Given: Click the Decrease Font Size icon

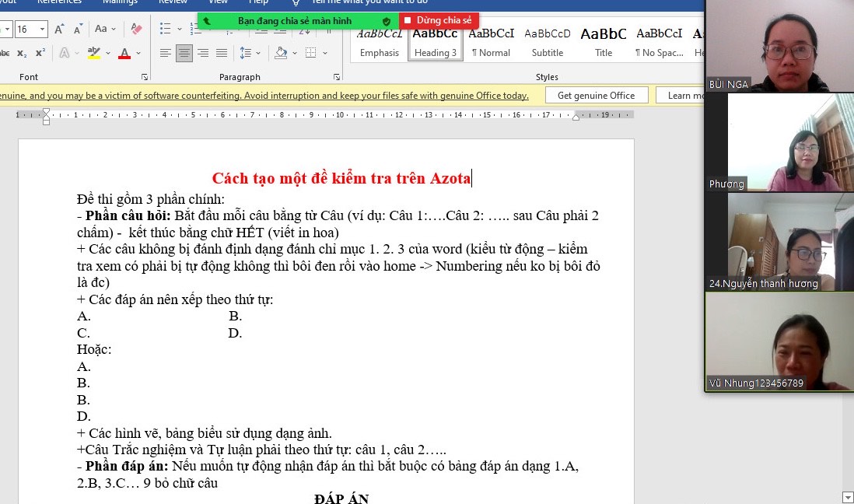Looking at the screenshot, I should pyautogui.click(x=79, y=29).
